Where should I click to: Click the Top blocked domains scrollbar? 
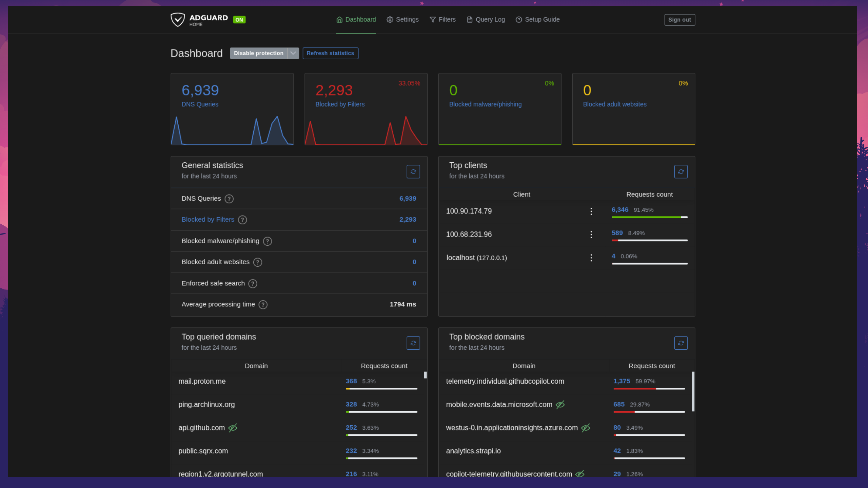tap(693, 392)
